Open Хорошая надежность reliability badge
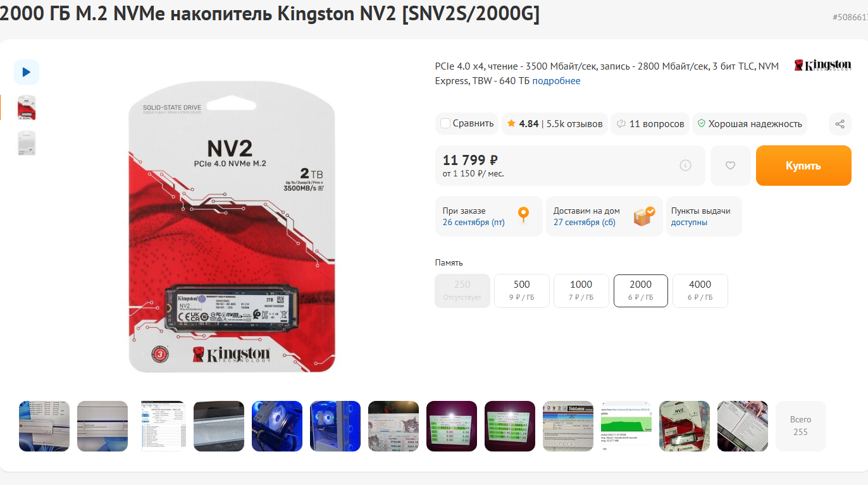 pos(750,124)
